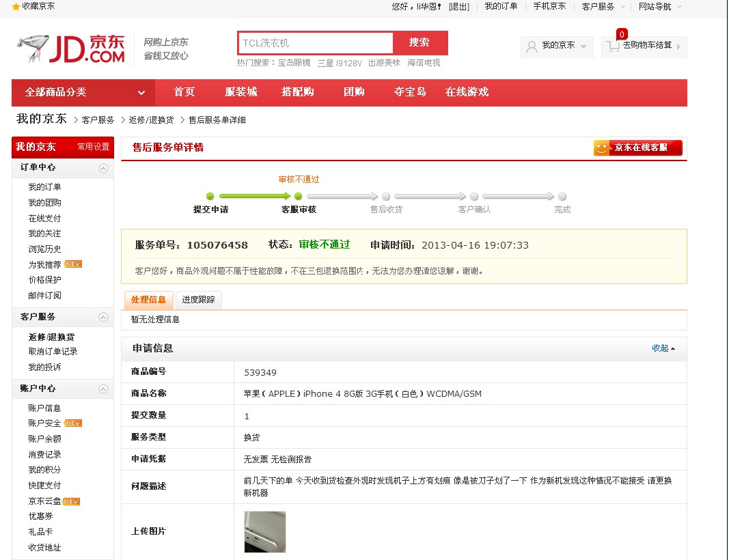Collapse the 账户中心 sidebar section
This screenshot has width=729, height=560.
click(103, 389)
